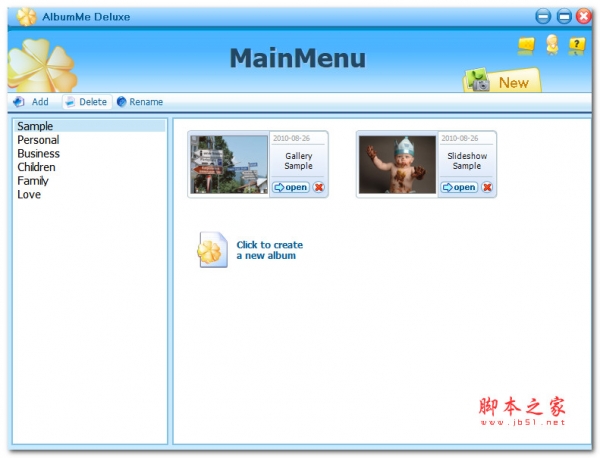
Task: Click the MainMenu heading text
Action: [x=298, y=58]
